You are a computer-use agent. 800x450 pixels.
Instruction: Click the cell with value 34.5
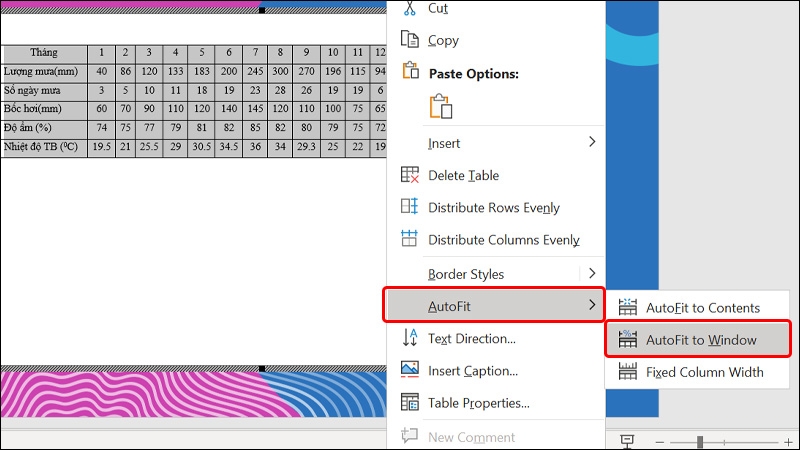pyautogui.click(x=229, y=147)
